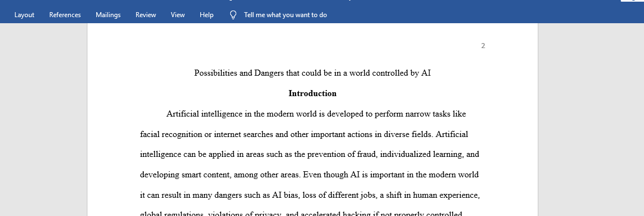The height and width of the screenshot is (216, 644).
Task: Focus the 'Tell me what you want to do' box
Action: pos(285,15)
